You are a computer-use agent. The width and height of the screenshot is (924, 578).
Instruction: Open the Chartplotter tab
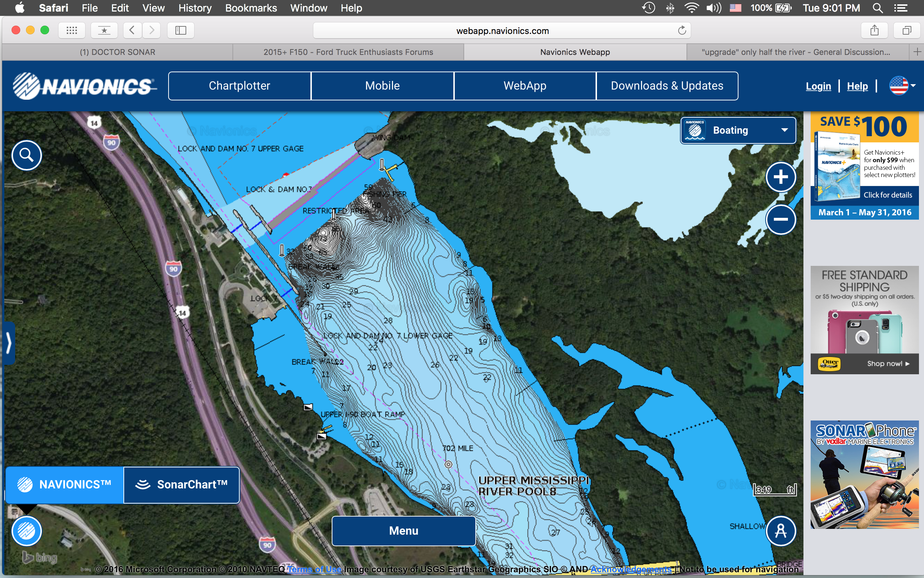point(239,86)
